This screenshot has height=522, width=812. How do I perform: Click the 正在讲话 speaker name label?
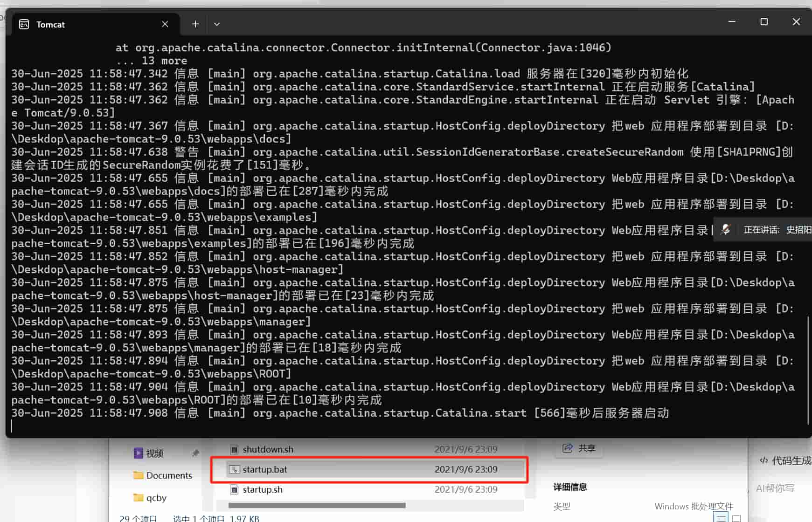pos(777,230)
